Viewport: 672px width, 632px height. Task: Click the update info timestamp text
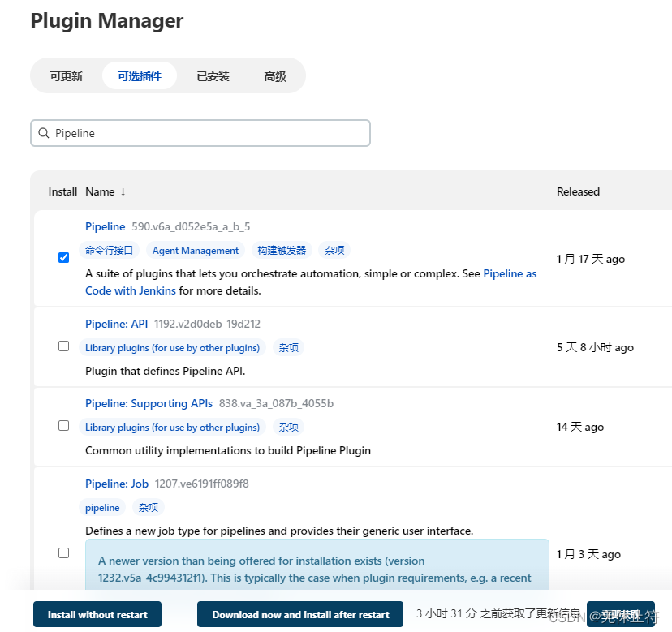click(498, 613)
